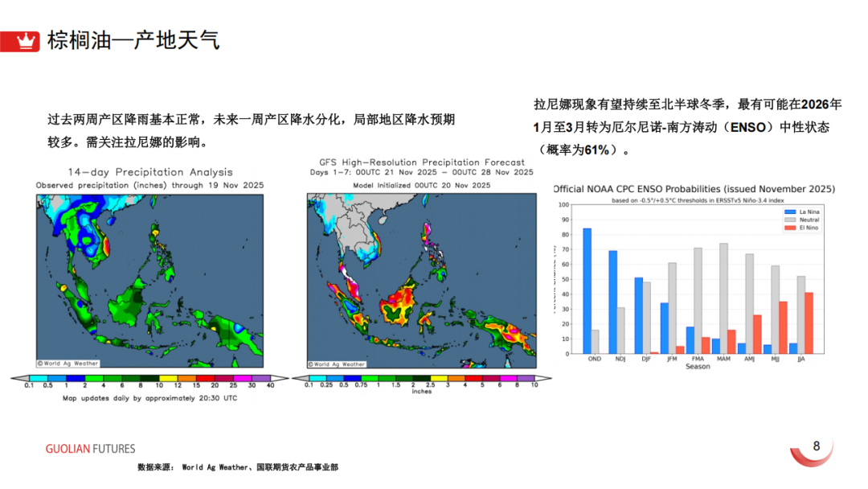The width and height of the screenshot is (868, 489).
Task: Click the inches unit label under forecast scale
Action: 422,392
